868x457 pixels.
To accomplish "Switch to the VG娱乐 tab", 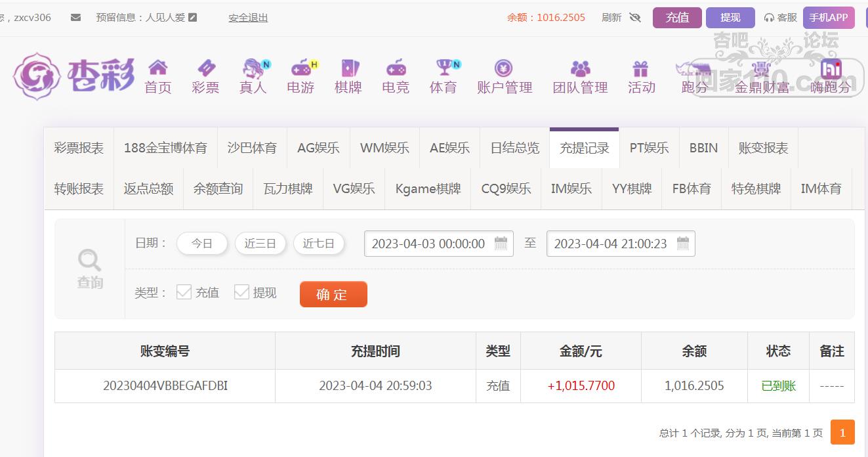I will point(354,189).
